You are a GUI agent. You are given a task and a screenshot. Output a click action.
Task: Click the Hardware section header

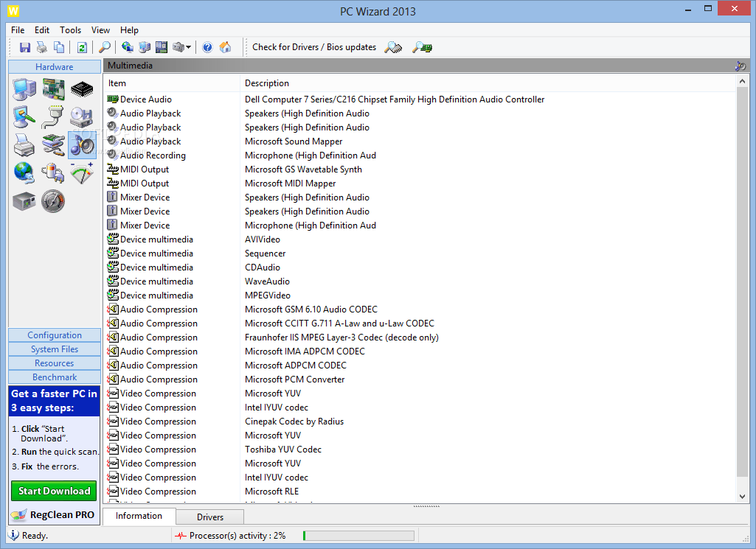click(x=55, y=66)
